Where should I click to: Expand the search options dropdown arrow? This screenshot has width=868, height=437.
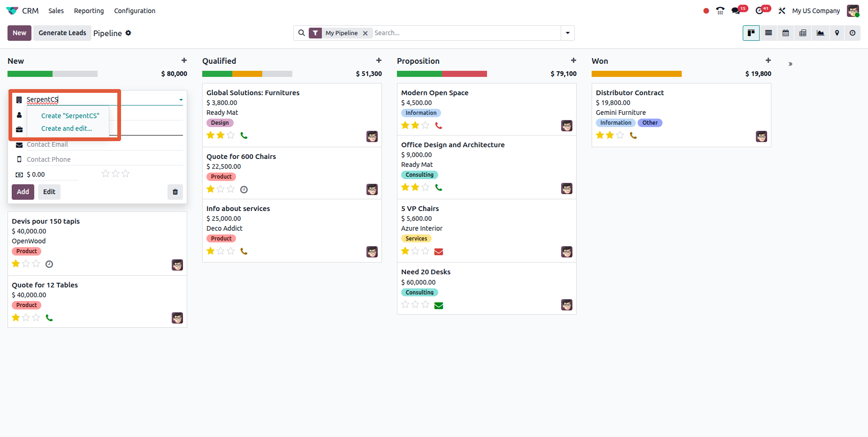[x=568, y=33]
